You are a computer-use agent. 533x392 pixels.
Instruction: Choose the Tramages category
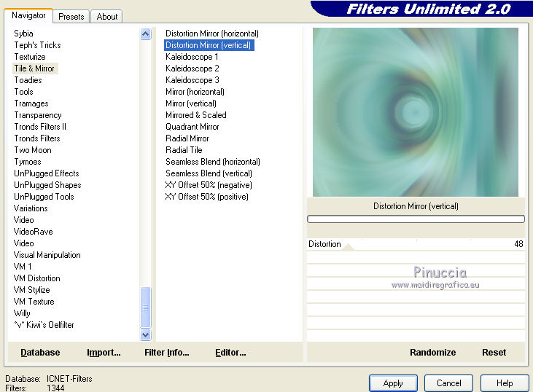31,103
